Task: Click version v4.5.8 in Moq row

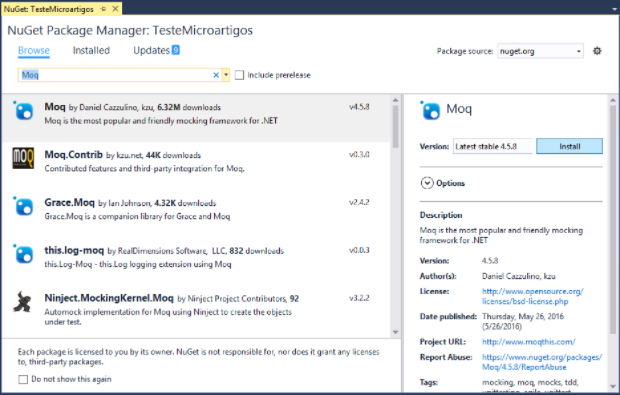Action: [x=359, y=107]
